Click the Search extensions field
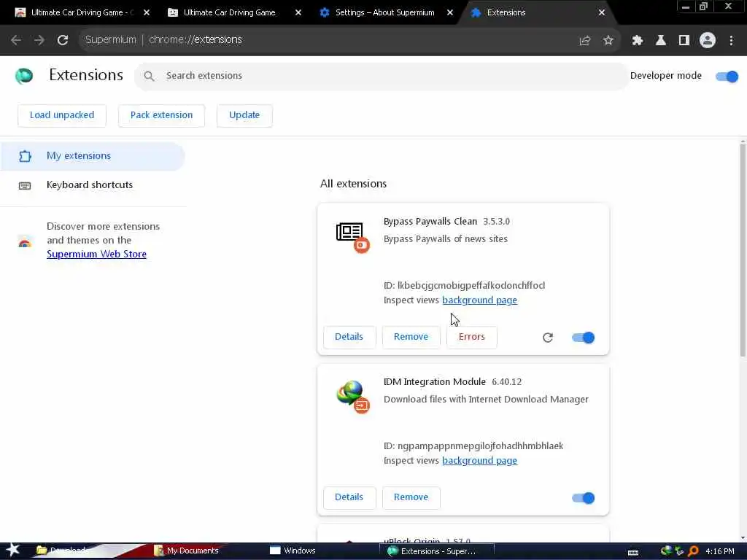This screenshot has width=747, height=560. [x=382, y=76]
